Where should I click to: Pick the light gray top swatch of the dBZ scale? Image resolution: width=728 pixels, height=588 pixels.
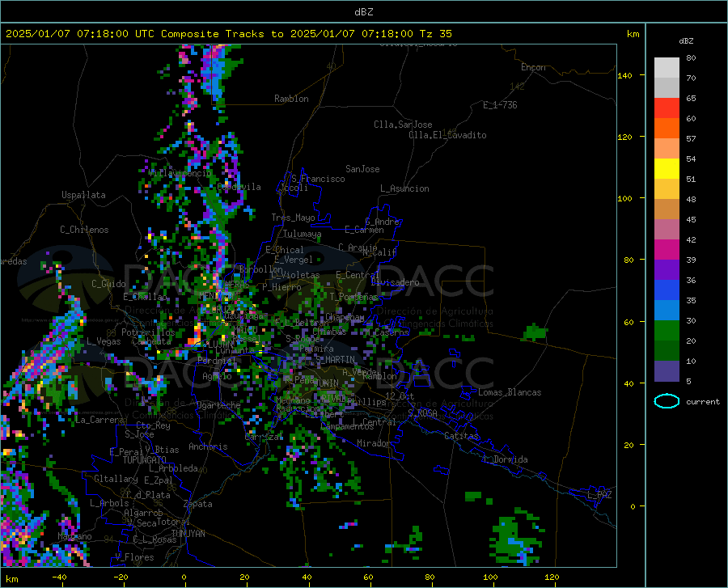667,68
